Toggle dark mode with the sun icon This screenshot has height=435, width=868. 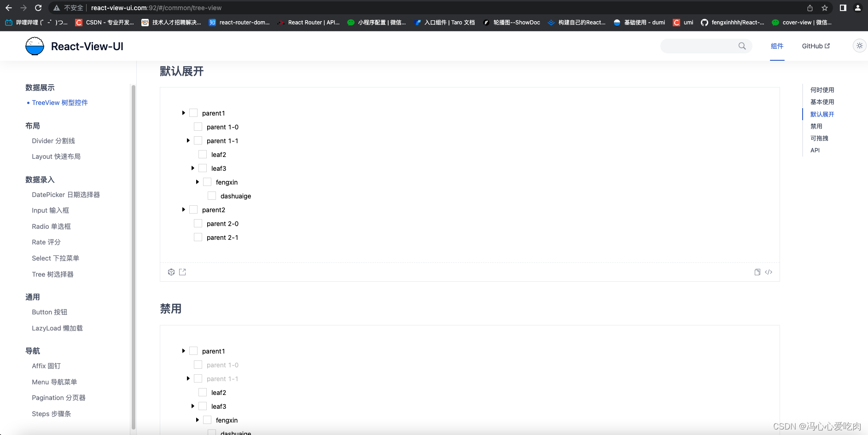859,46
